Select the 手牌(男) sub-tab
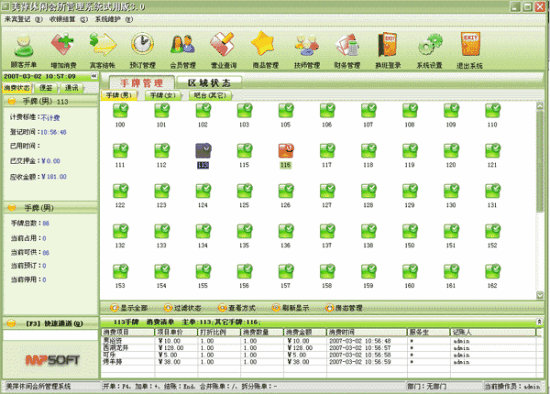Image resolution: width=550 pixels, height=394 pixels. tap(119, 95)
